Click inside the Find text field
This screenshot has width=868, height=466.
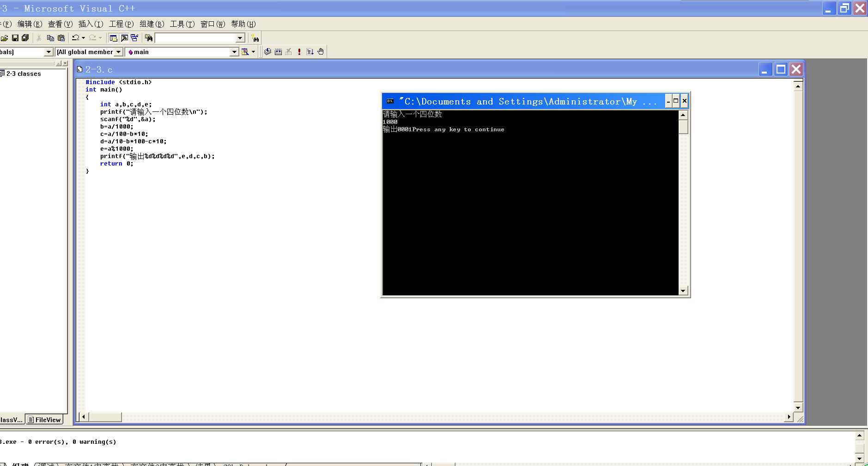[195, 38]
